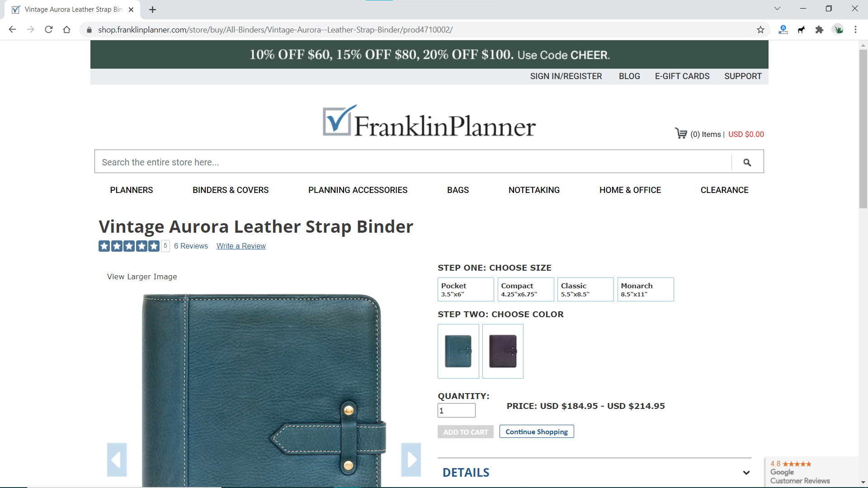Select Classic 5.5"x8.5" size option
Viewport: 868px width, 488px height.
pyautogui.click(x=585, y=290)
